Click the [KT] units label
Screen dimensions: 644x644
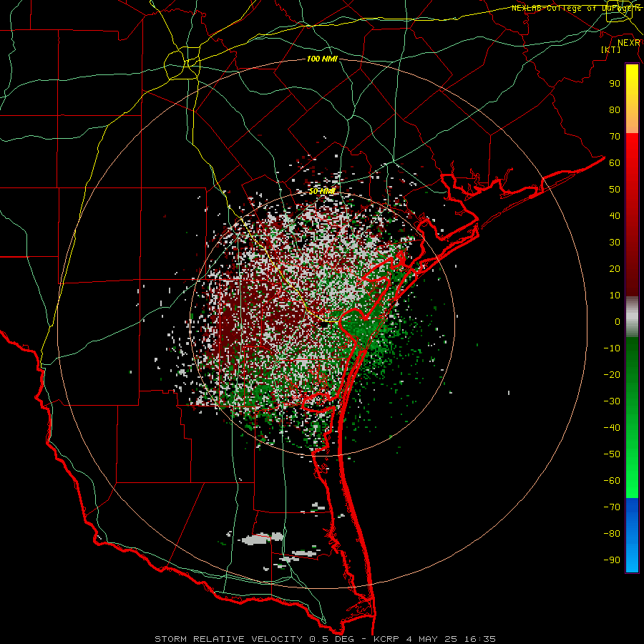[x=611, y=49]
